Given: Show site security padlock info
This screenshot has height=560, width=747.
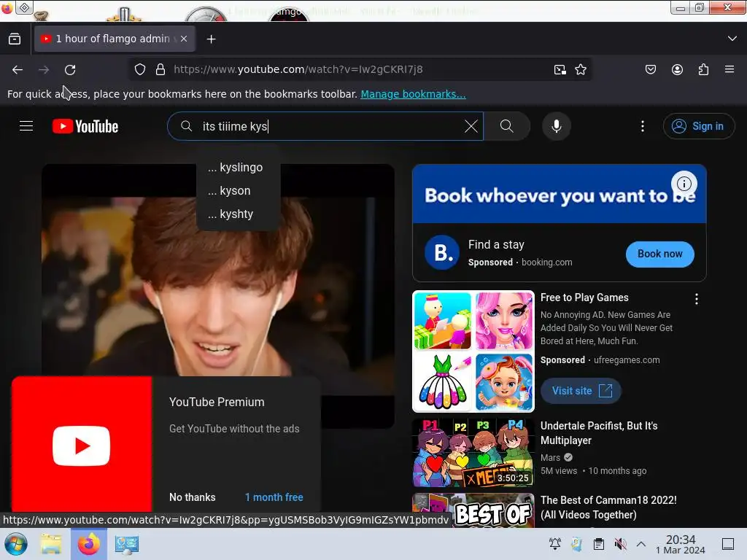Looking at the screenshot, I should click(160, 69).
